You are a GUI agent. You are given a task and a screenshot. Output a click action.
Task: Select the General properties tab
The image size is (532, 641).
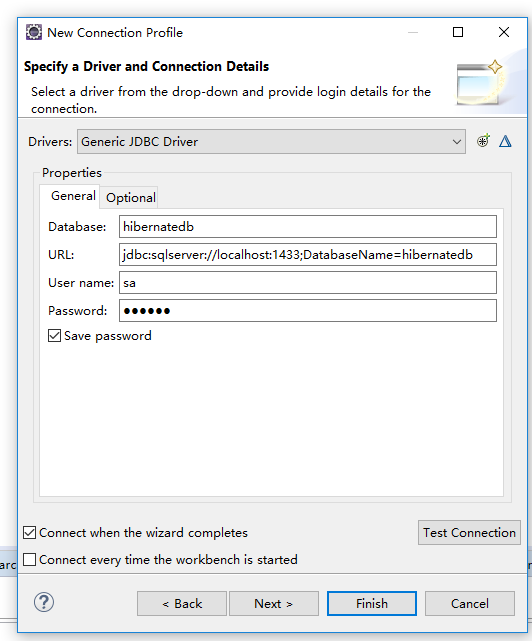coord(73,196)
